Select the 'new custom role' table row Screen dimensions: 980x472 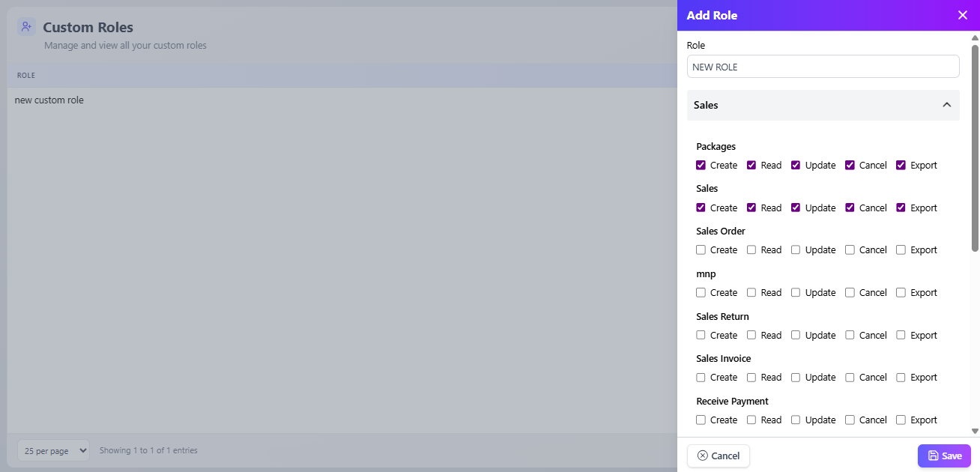point(49,100)
